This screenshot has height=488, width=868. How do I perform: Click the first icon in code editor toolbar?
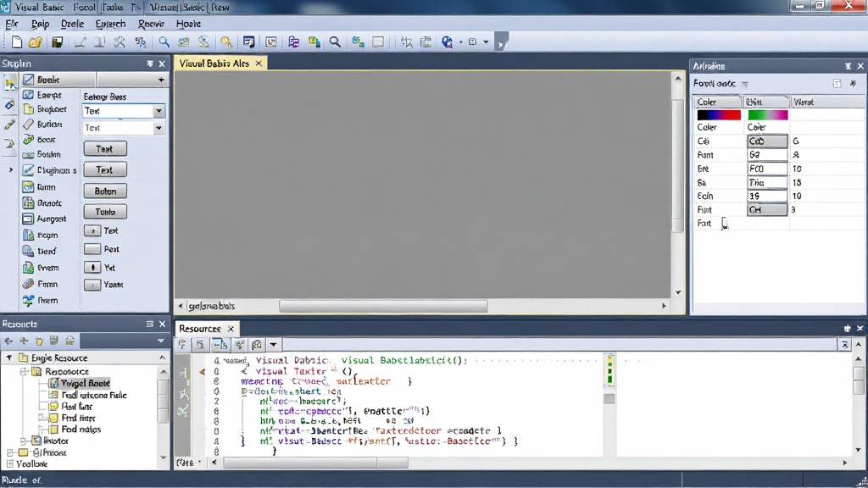182,345
